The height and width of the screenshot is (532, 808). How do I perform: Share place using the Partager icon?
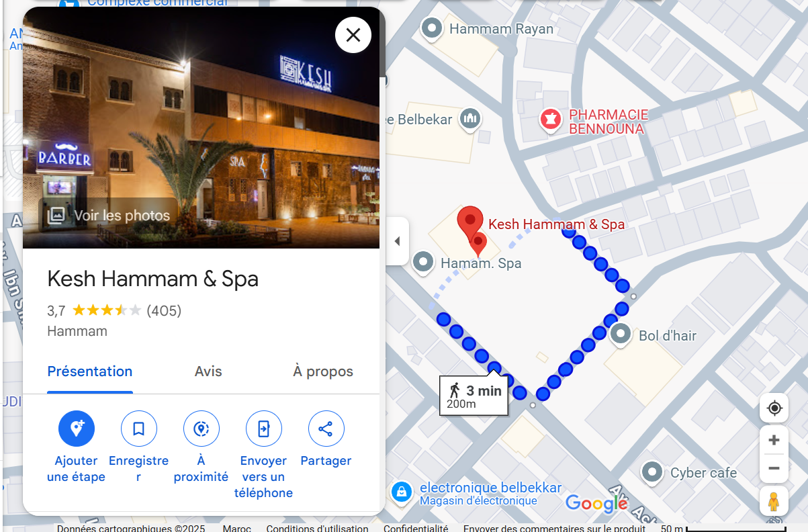(326, 429)
